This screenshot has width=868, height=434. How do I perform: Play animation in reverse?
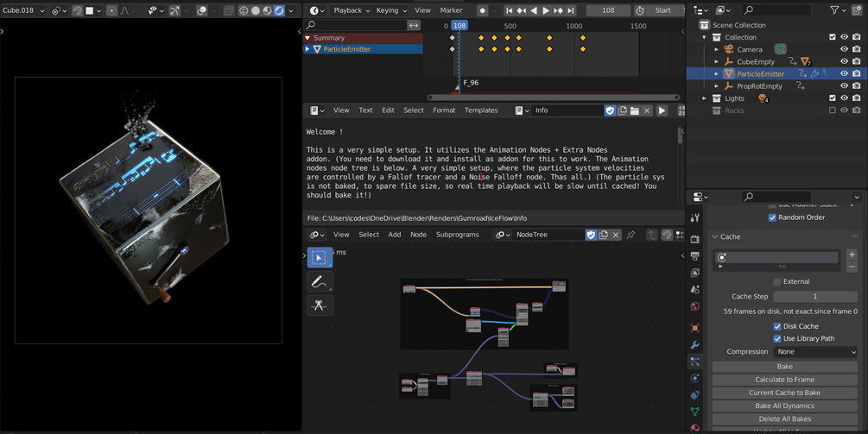click(x=534, y=10)
